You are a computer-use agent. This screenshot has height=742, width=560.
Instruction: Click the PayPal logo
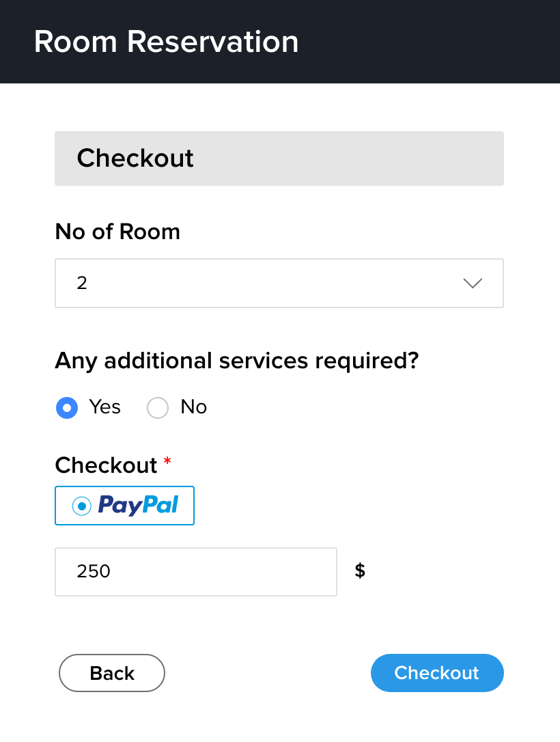(138, 506)
